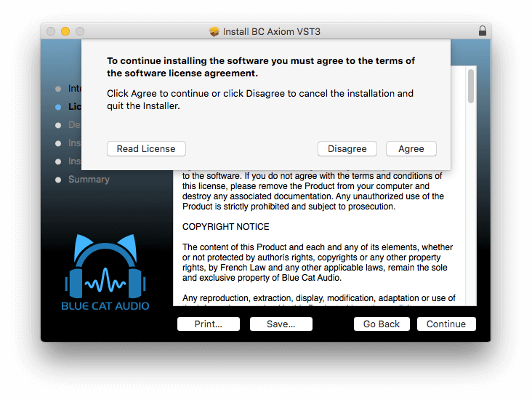Click the package icon beside installer title

[214, 31]
